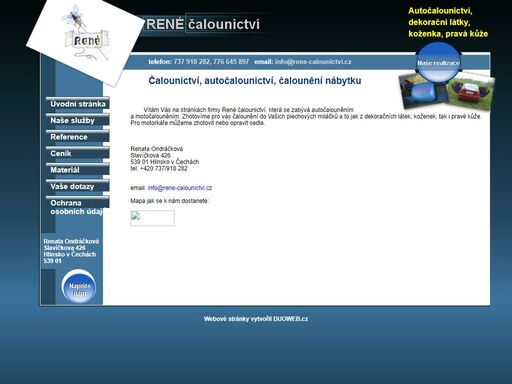Click the Mapa jak se k nám dostanete text
This screenshot has width=512, height=384.
[169, 201]
